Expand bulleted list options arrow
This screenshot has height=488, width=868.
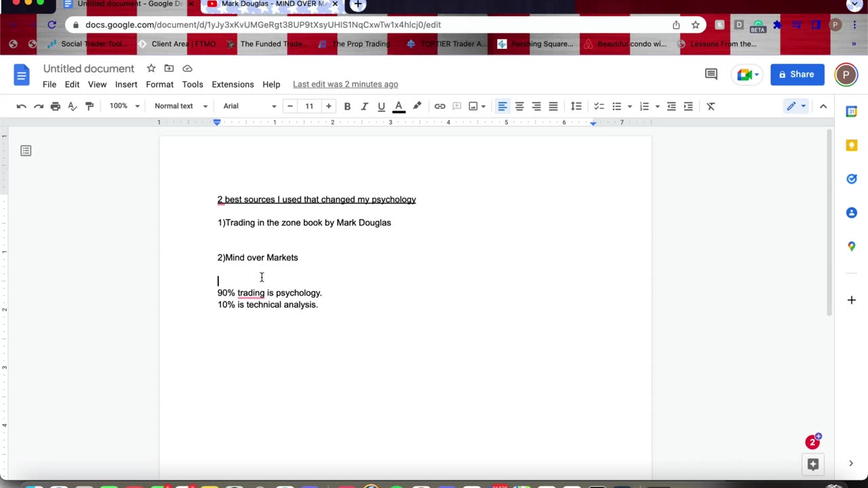pyautogui.click(x=629, y=106)
